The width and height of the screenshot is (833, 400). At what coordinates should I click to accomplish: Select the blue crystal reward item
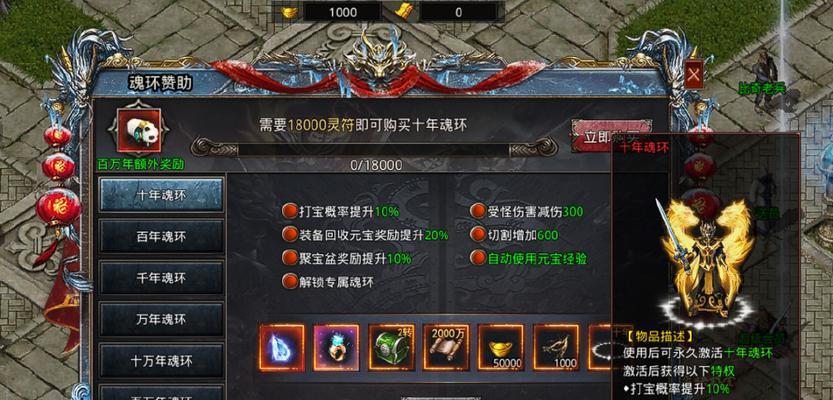282,347
